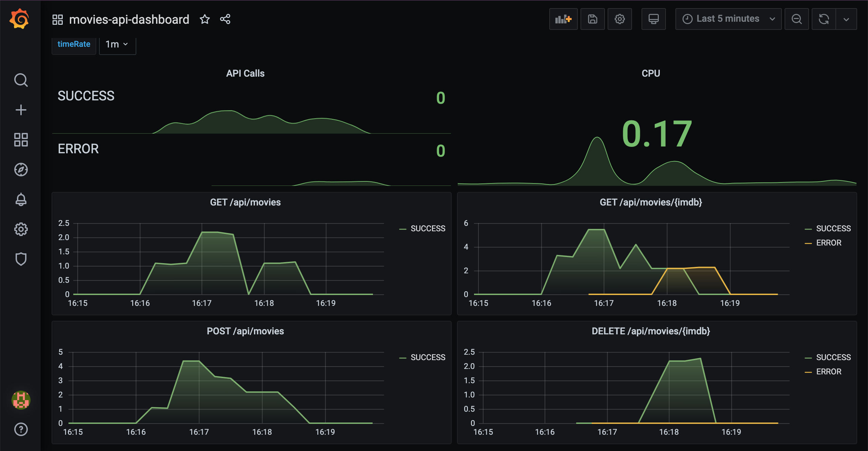Save dashboard using the floppy disk icon
This screenshot has width=868, height=451.
592,19
